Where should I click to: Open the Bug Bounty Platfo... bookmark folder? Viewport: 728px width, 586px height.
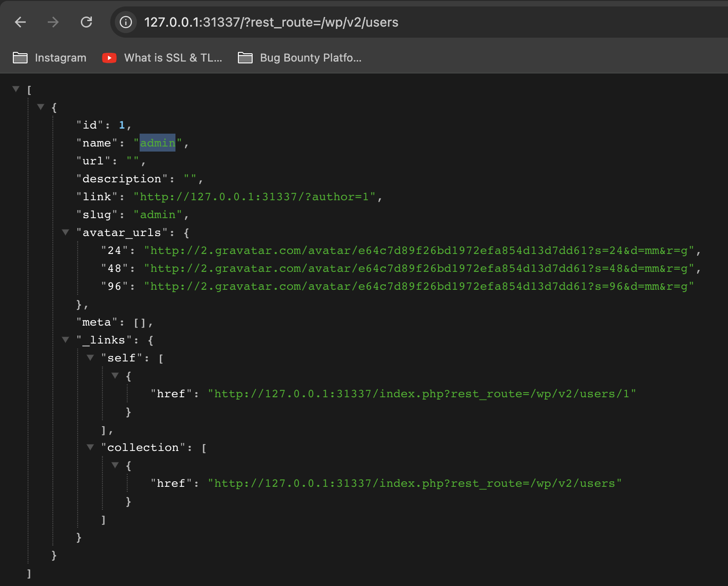tap(300, 58)
